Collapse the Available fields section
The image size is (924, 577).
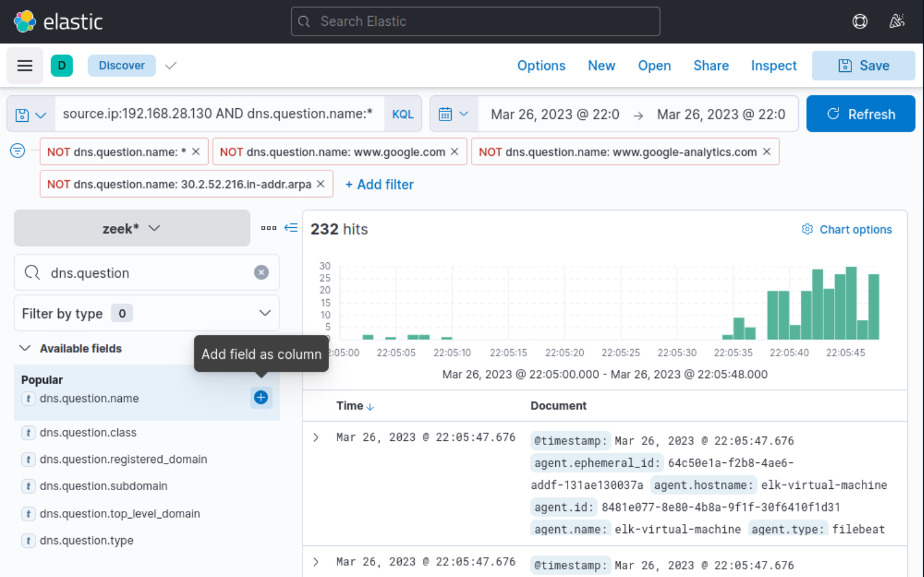click(x=25, y=348)
